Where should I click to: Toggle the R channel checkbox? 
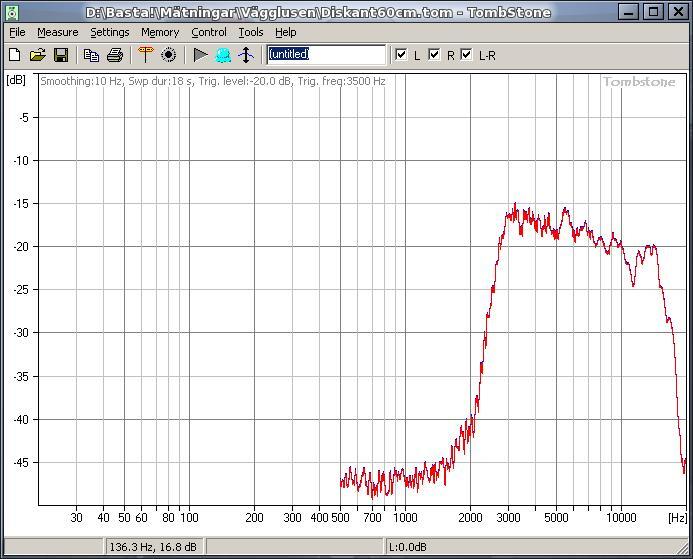click(x=434, y=55)
